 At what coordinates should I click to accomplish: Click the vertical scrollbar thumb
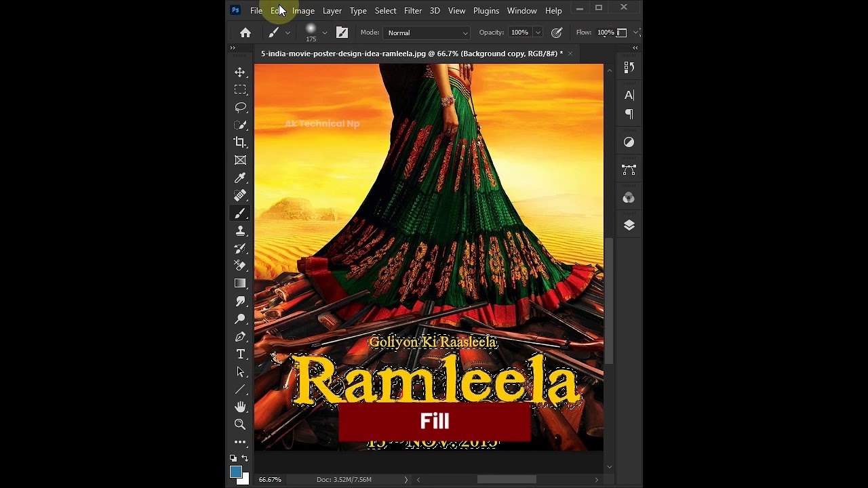click(x=609, y=300)
